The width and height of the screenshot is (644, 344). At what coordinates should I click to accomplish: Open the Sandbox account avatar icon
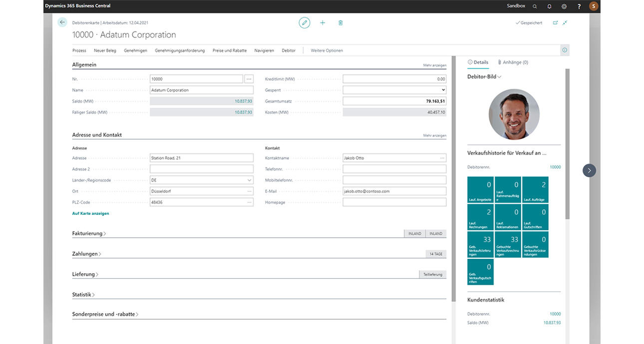[x=593, y=5]
